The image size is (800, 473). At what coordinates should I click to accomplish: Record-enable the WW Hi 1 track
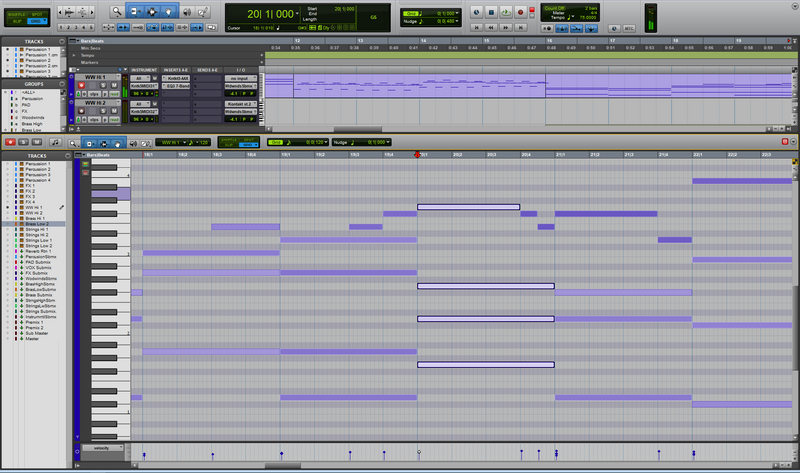(81, 85)
